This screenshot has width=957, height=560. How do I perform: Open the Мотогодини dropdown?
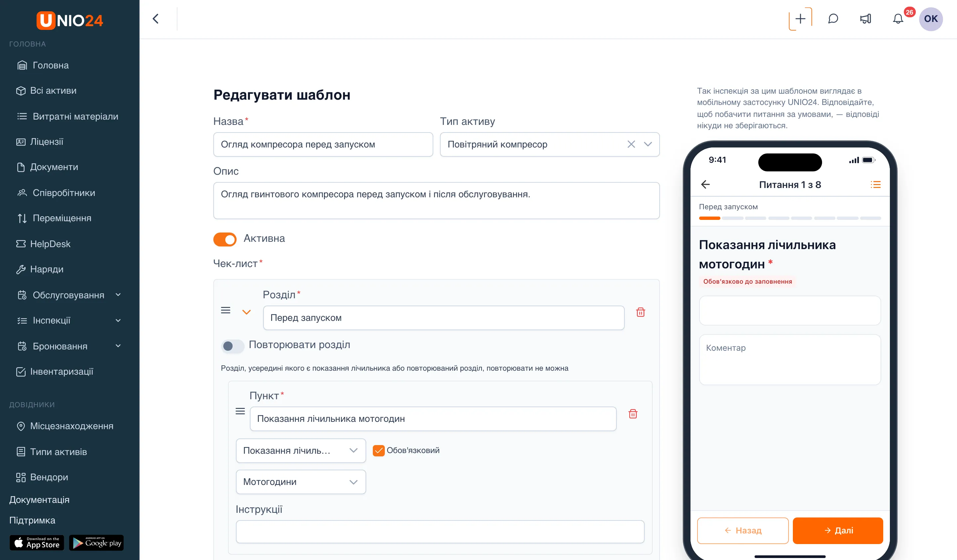coord(301,482)
